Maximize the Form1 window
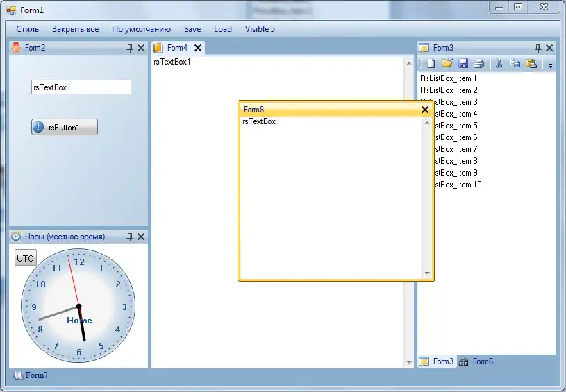Viewport: 566px width, 392px height. (518, 7)
